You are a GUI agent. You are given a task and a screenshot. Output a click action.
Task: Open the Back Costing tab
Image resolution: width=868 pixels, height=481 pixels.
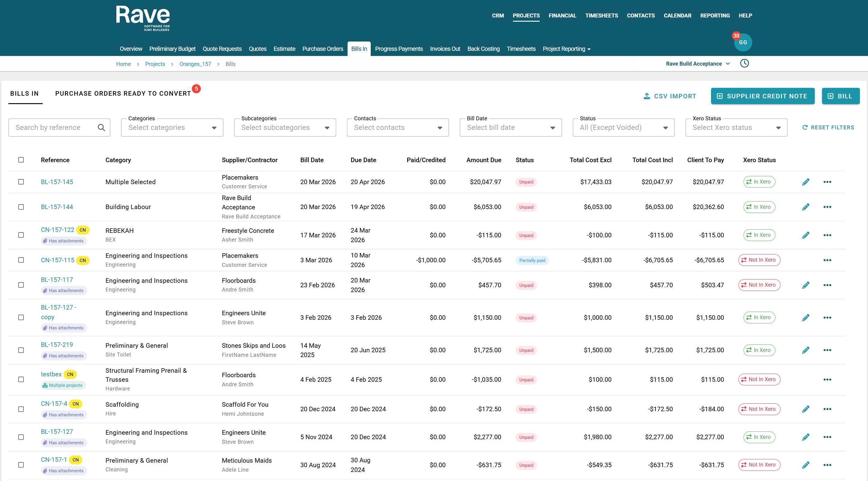pos(483,49)
